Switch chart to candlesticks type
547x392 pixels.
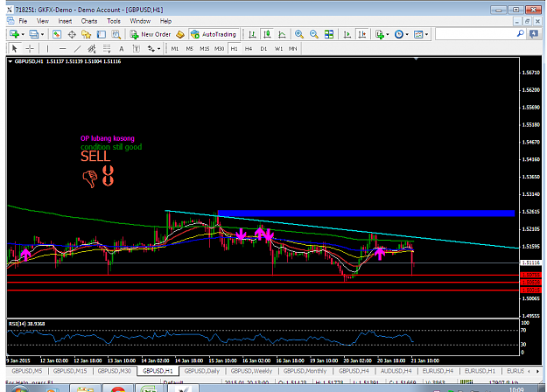[267, 34]
